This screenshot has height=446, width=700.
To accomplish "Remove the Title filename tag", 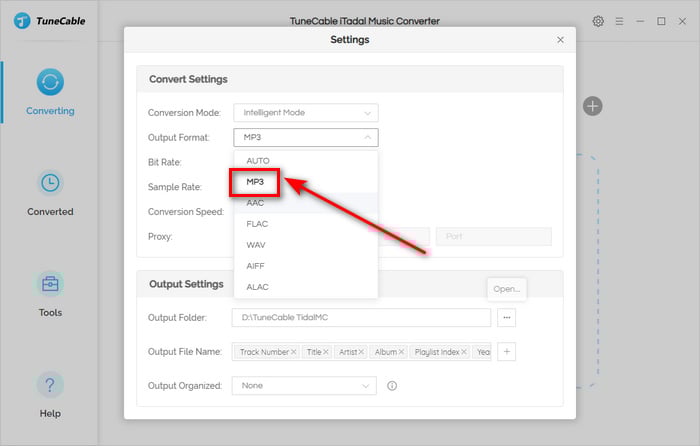I will (x=326, y=352).
